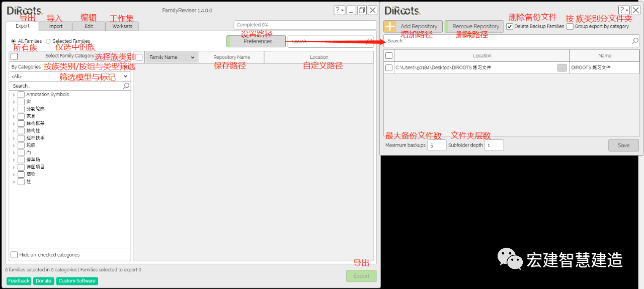The height and width of the screenshot is (289, 644).
Task: Disable the Delete Backup Families checkbox
Action: point(510,26)
